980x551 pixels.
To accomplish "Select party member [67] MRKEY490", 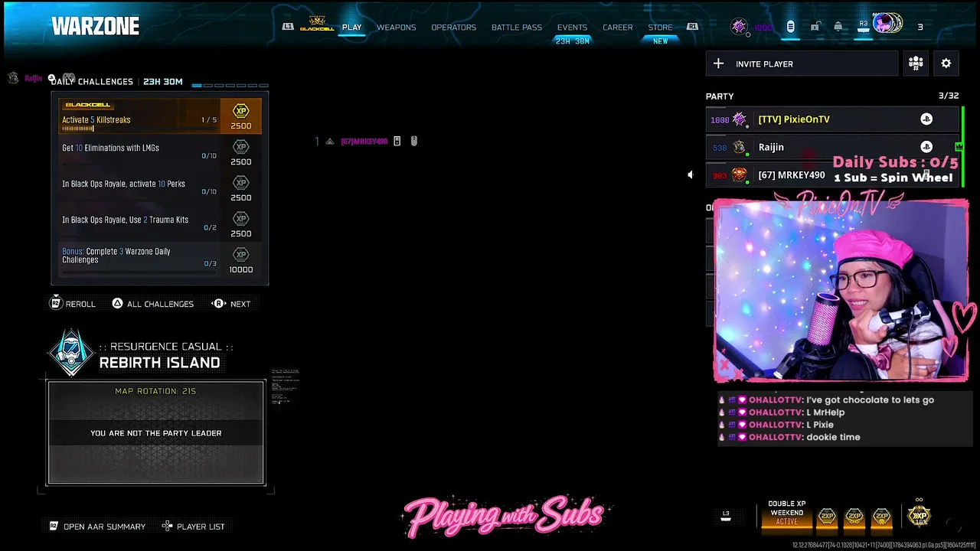I will (832, 175).
